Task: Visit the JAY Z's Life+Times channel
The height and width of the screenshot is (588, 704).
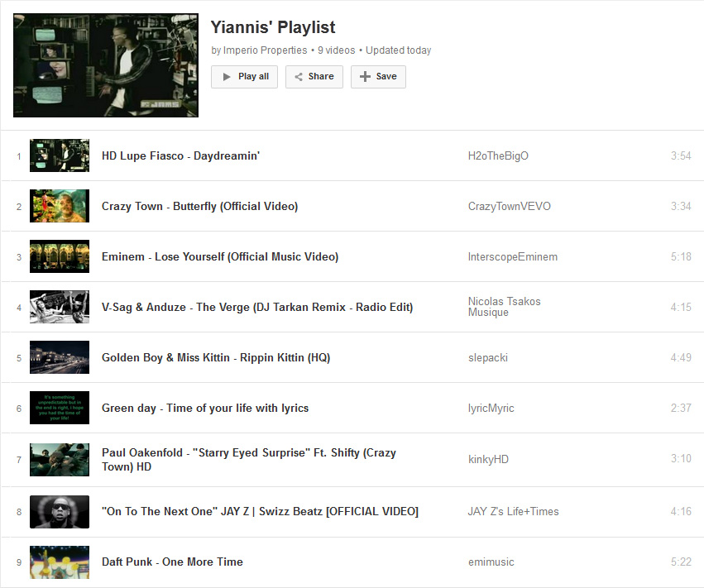Action: [514, 512]
